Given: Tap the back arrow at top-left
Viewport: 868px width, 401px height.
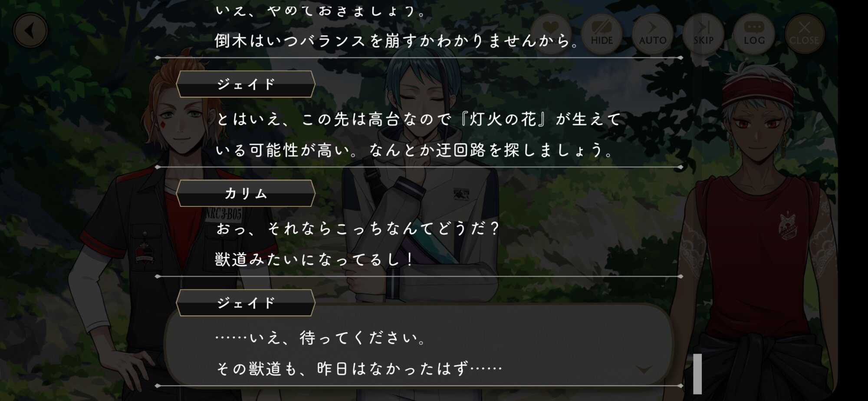Looking at the screenshot, I should click(30, 31).
